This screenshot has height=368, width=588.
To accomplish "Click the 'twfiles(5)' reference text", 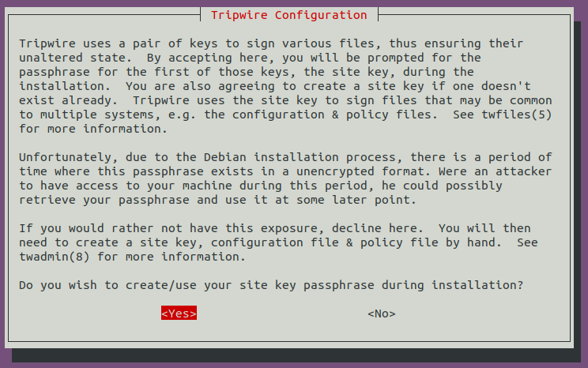I will pyautogui.click(x=516, y=115).
